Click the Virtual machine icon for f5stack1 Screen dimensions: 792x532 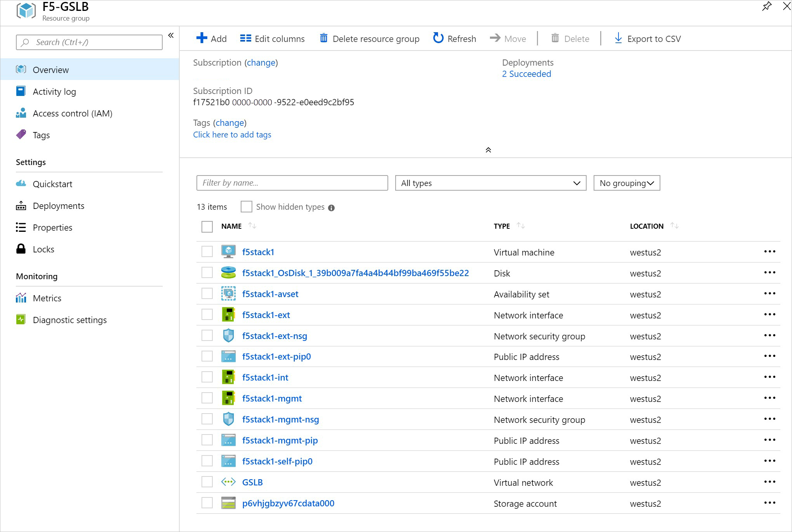pyautogui.click(x=229, y=252)
